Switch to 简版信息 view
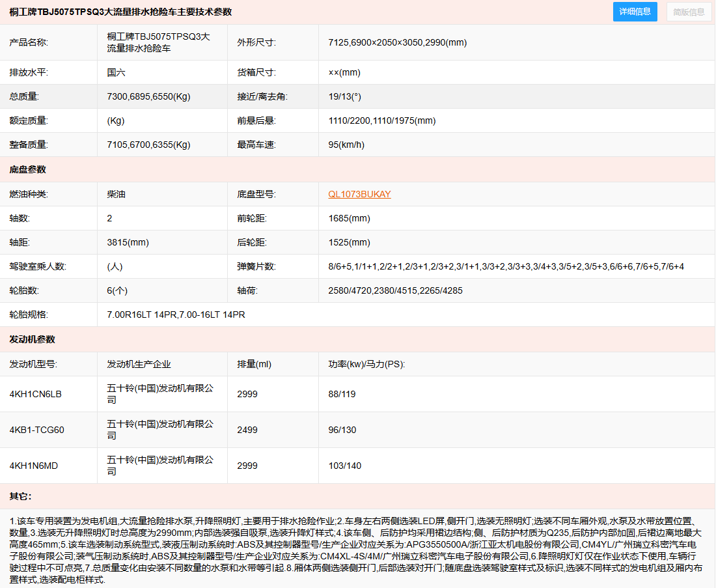The height and width of the screenshot is (588, 716). point(689,12)
